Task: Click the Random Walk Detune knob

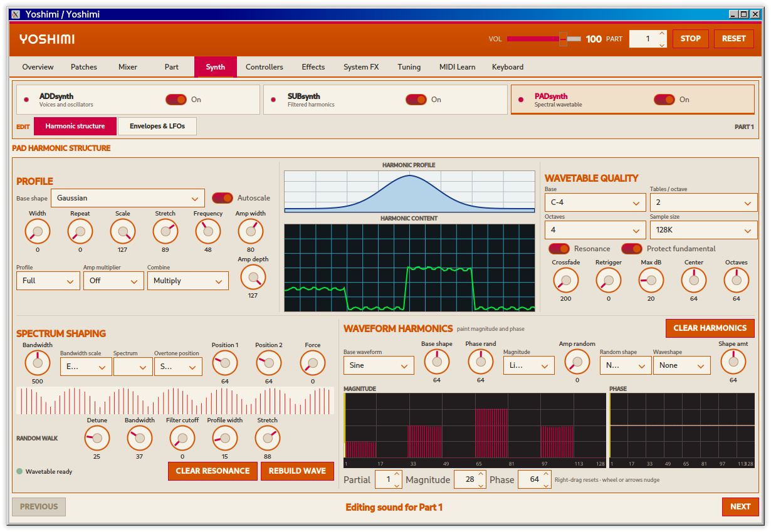Action: click(97, 438)
